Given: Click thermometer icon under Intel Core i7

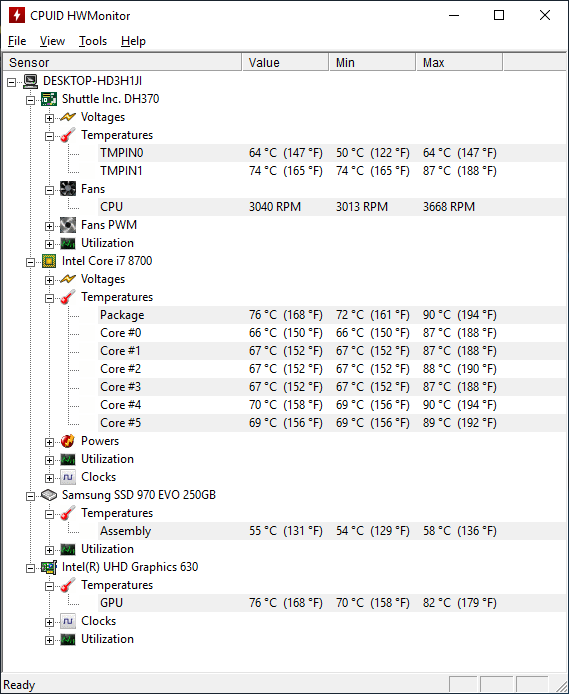Looking at the screenshot, I should coord(68,297).
